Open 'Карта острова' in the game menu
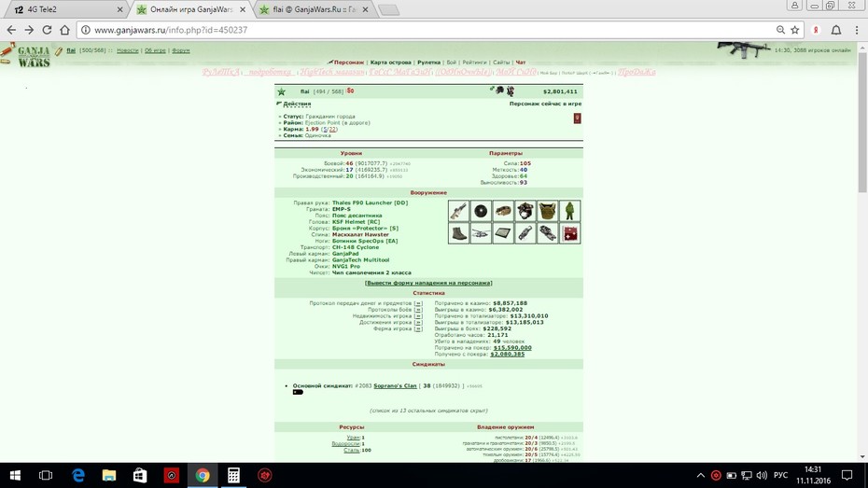This screenshot has height=488, width=868. point(390,63)
